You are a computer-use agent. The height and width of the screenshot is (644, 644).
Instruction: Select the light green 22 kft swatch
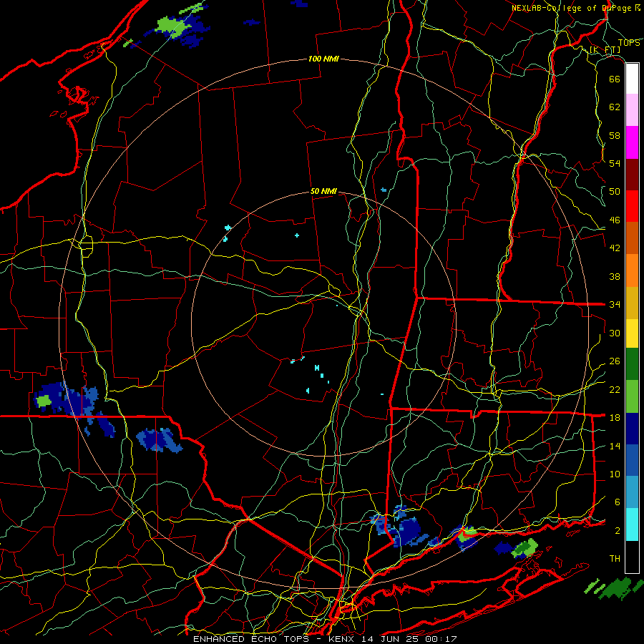click(632, 396)
